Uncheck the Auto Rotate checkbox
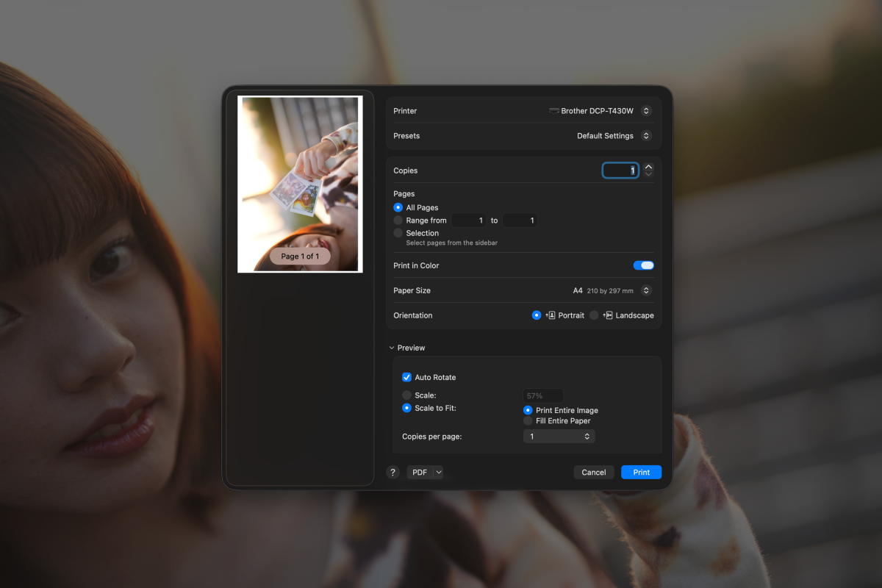Image resolution: width=882 pixels, height=588 pixels. click(406, 377)
